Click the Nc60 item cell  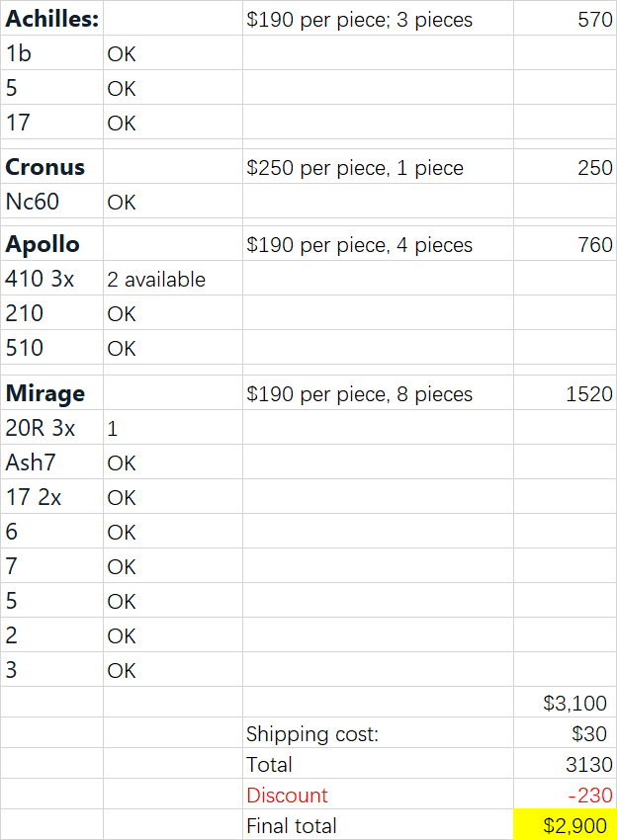(x=52, y=202)
